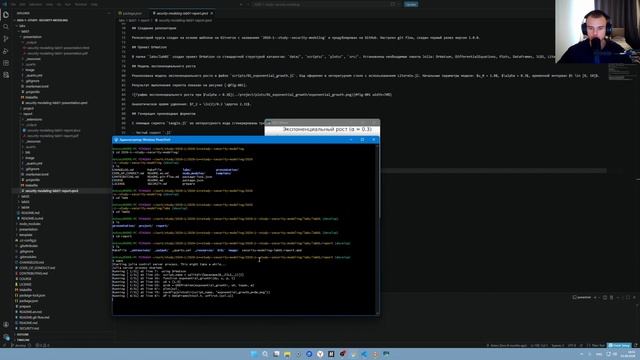Click the UTF-8 encoding indicator
The width and height of the screenshot is (640, 360).
pyautogui.click(x=572, y=345)
